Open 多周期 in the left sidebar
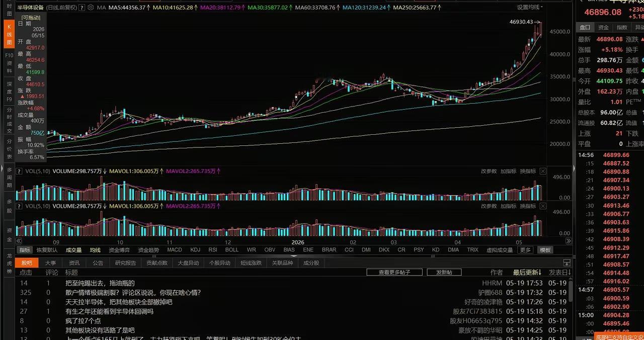The height and width of the screenshot is (340, 644). [x=9, y=178]
